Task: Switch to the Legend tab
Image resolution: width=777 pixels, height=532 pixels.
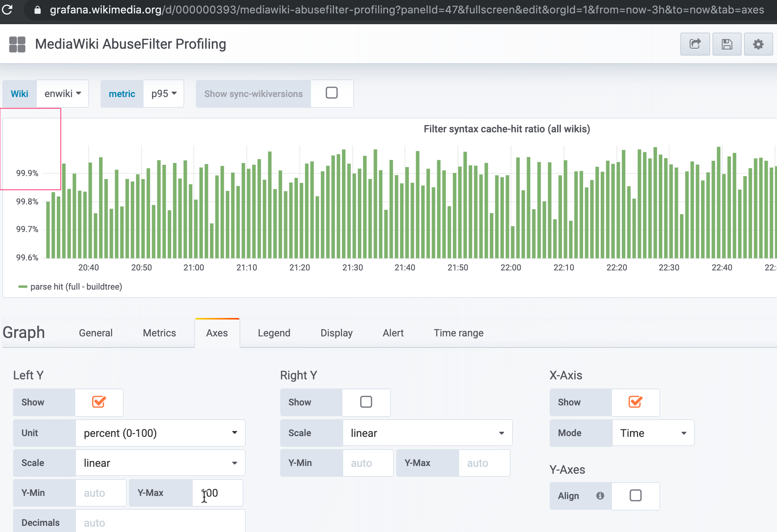Action: 274,333
